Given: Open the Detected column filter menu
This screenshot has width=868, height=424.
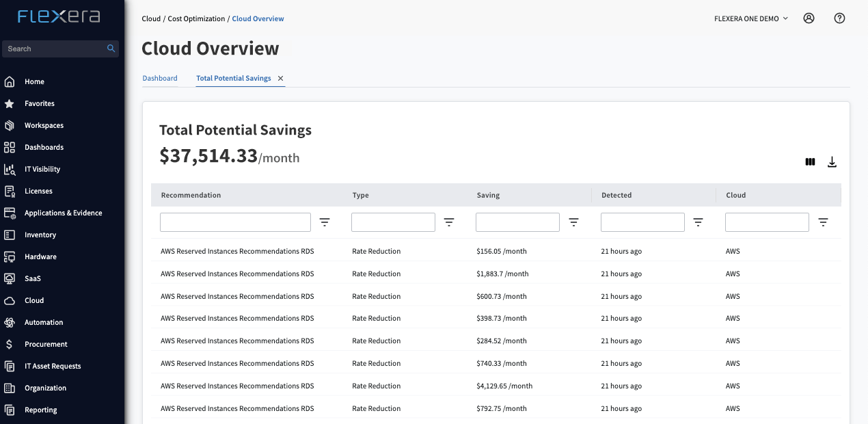Looking at the screenshot, I should coord(698,222).
